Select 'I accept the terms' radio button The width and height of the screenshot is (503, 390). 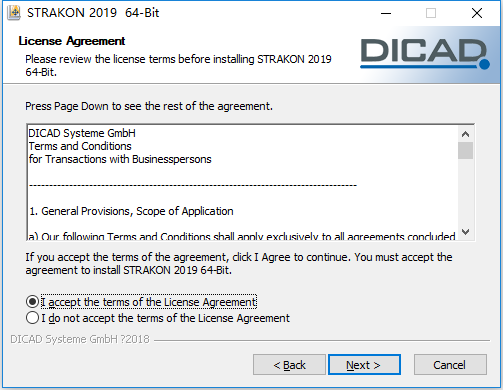click(32, 302)
